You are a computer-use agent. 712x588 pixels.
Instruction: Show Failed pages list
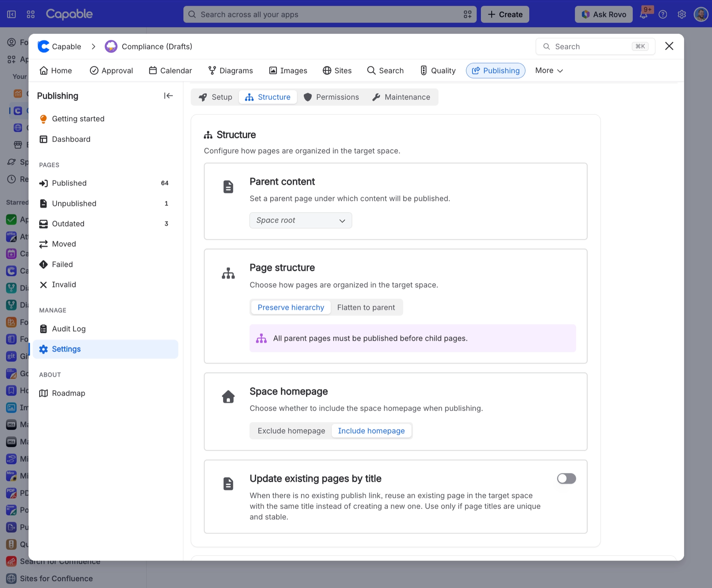click(105, 264)
